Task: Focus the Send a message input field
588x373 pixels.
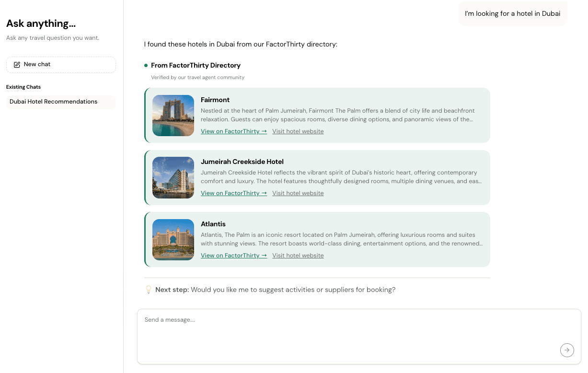Action: pos(345,331)
